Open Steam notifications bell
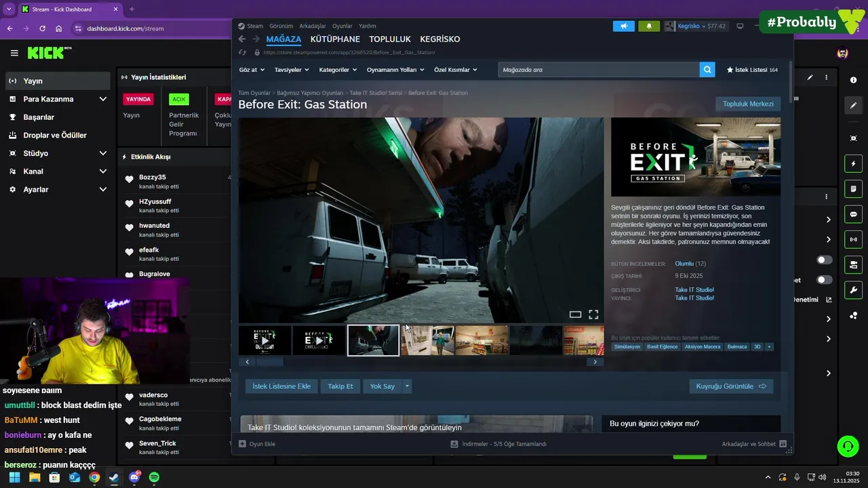 click(649, 26)
